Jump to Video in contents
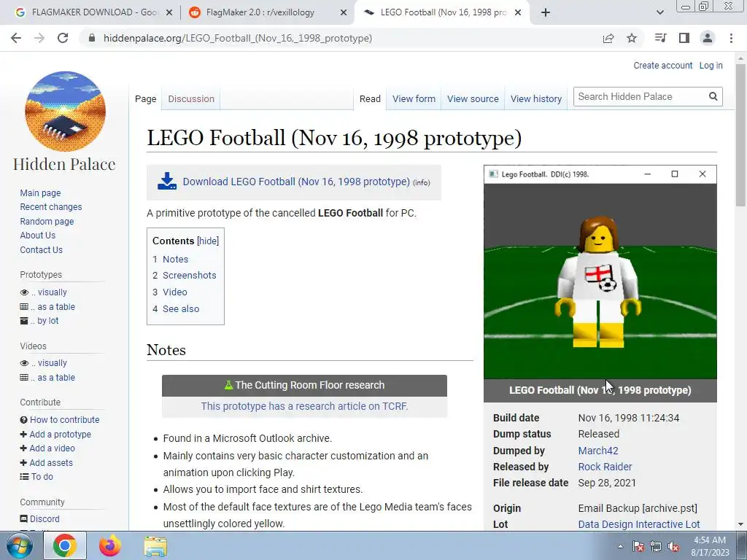 click(175, 292)
